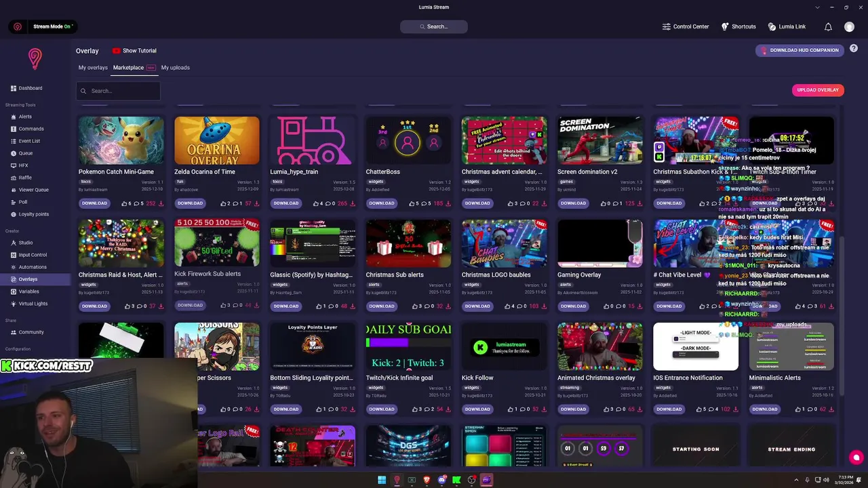Screen dimensions: 868x488
Task: Click the chat support bubble icon
Action: [x=856, y=457]
